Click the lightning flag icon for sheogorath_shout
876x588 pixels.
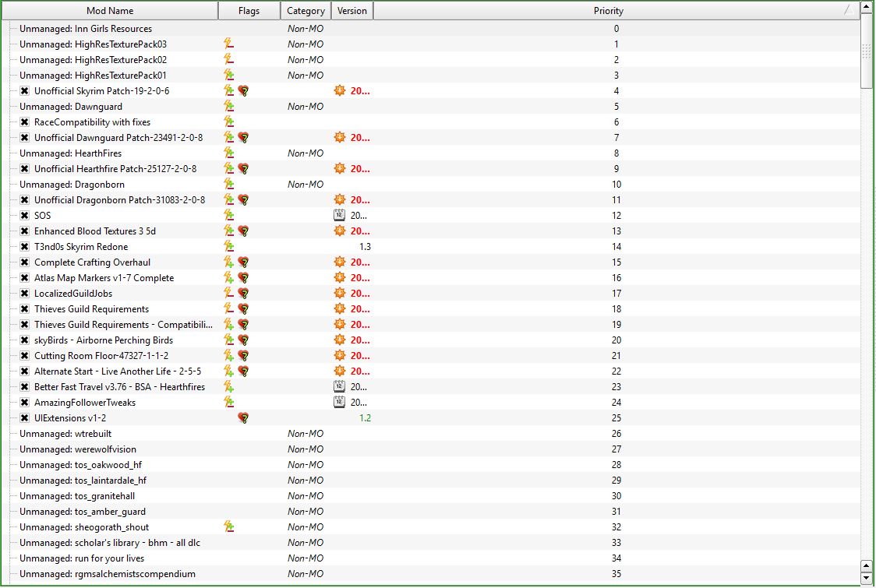click(228, 527)
